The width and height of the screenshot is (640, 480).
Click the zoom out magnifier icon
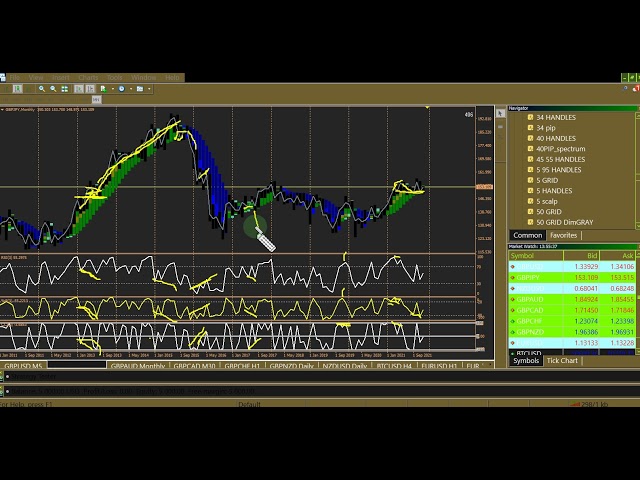pos(53,89)
